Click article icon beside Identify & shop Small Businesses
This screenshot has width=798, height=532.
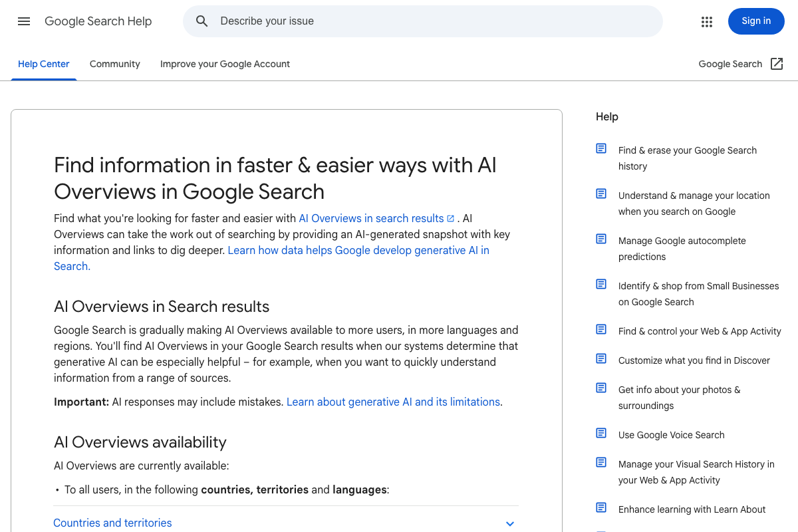pyautogui.click(x=601, y=284)
